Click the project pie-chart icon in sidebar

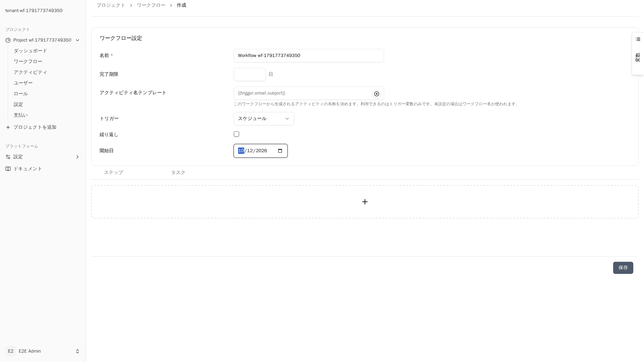coord(8,40)
